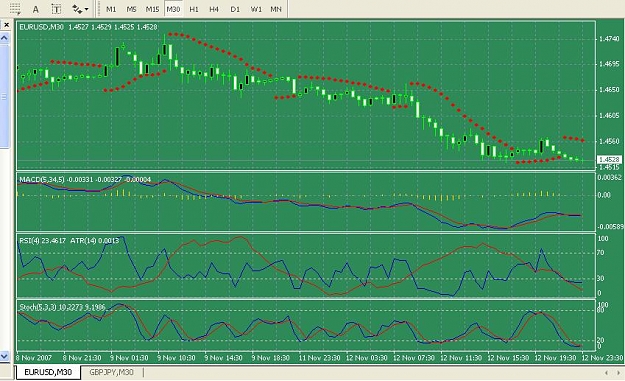Click the '12 Nov 19:30' time label
Screen dimensions: 625x381
[555, 357]
